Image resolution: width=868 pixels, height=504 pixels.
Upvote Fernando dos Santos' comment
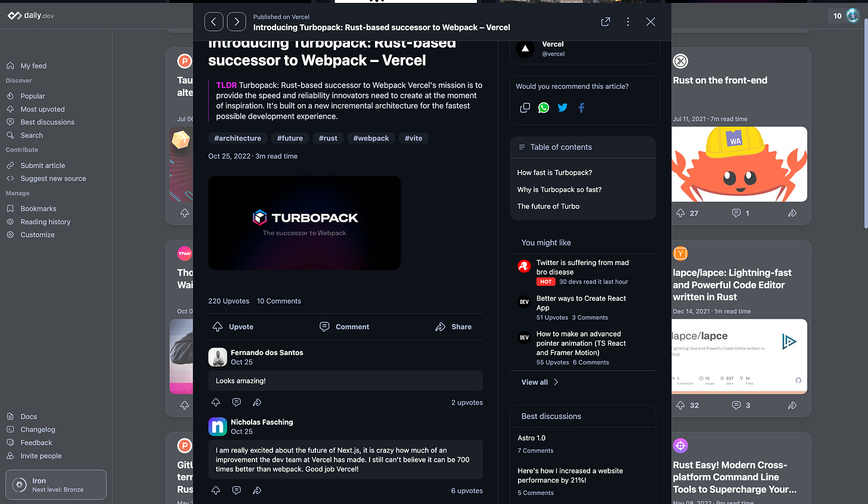point(216,403)
